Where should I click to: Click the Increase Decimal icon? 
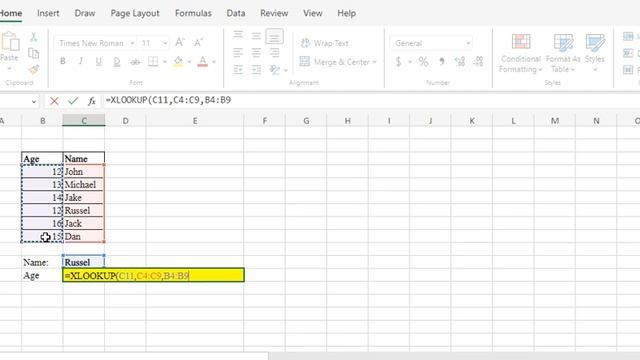coord(460,62)
